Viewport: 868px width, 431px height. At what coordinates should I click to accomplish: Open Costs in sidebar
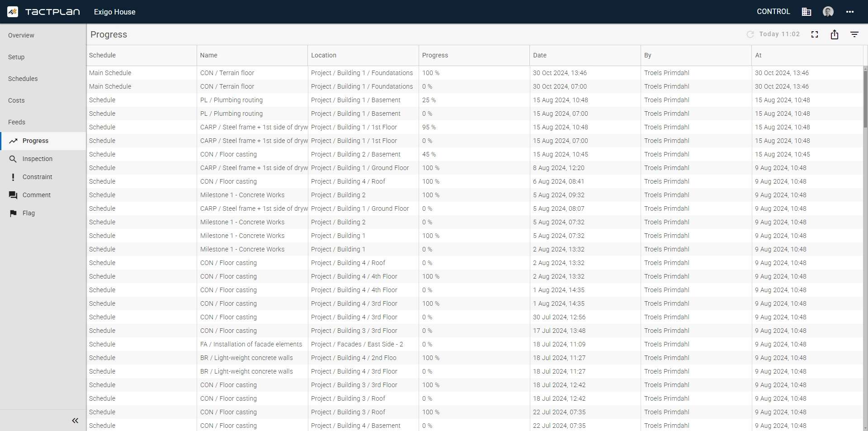point(16,100)
